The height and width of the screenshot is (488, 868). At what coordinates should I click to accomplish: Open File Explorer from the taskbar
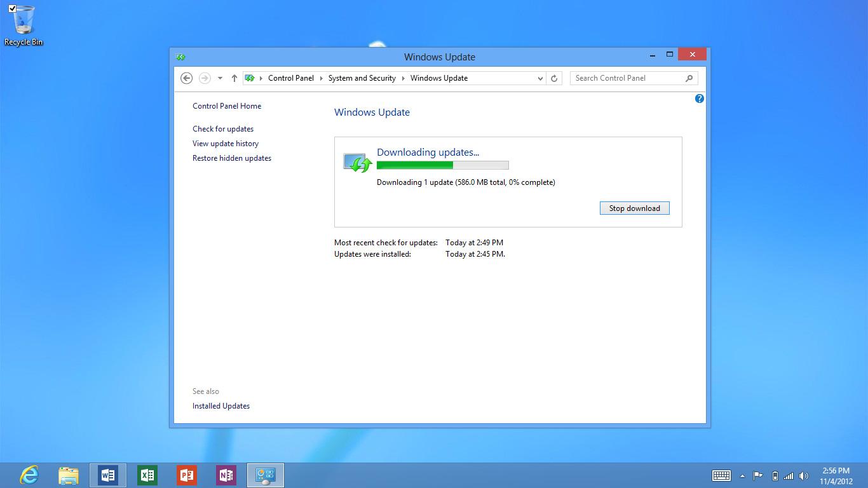pyautogui.click(x=68, y=475)
